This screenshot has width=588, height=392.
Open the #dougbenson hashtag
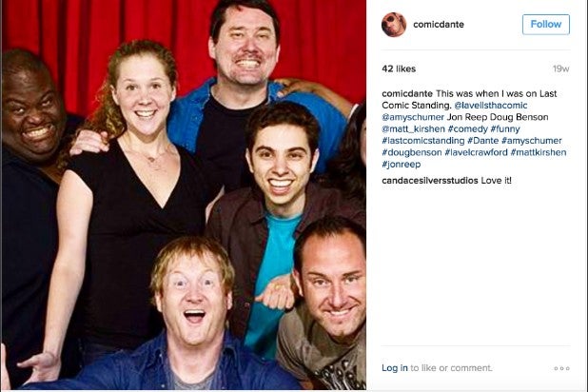(412, 152)
